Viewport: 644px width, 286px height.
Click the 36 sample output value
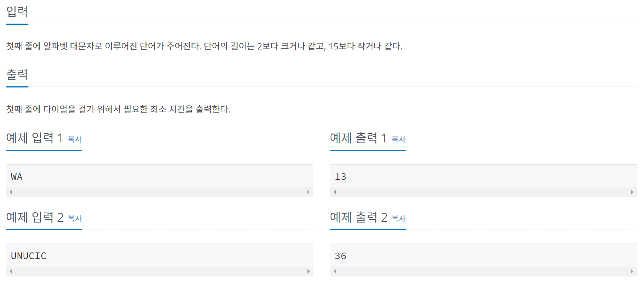340,256
